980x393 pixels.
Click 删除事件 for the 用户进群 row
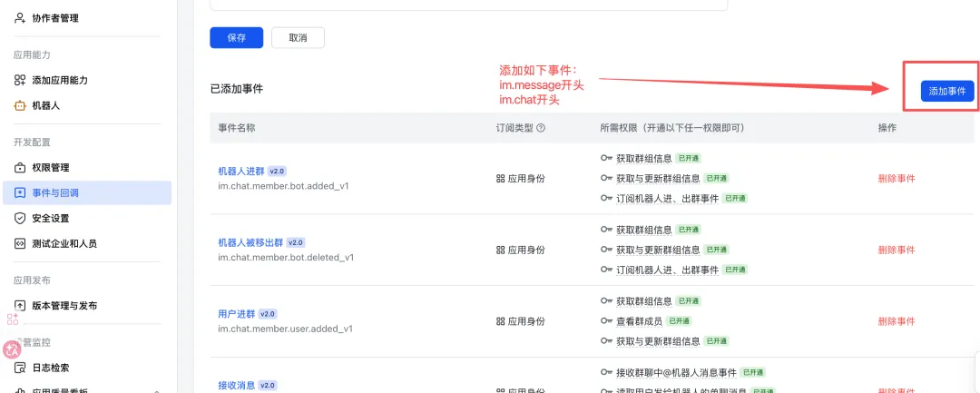pyautogui.click(x=897, y=321)
